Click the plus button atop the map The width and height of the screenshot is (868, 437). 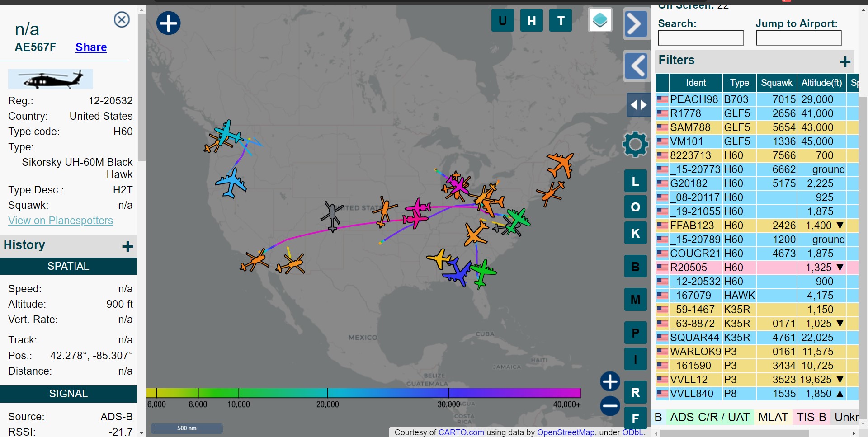click(168, 23)
